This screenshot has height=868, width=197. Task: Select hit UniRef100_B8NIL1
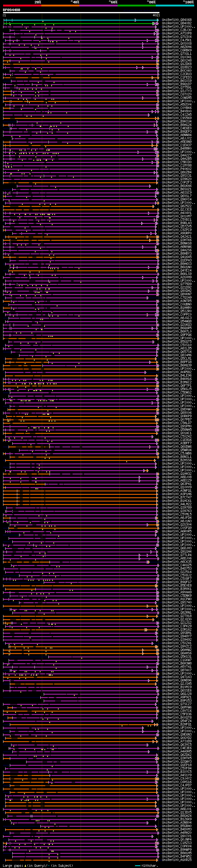tap(177, 457)
